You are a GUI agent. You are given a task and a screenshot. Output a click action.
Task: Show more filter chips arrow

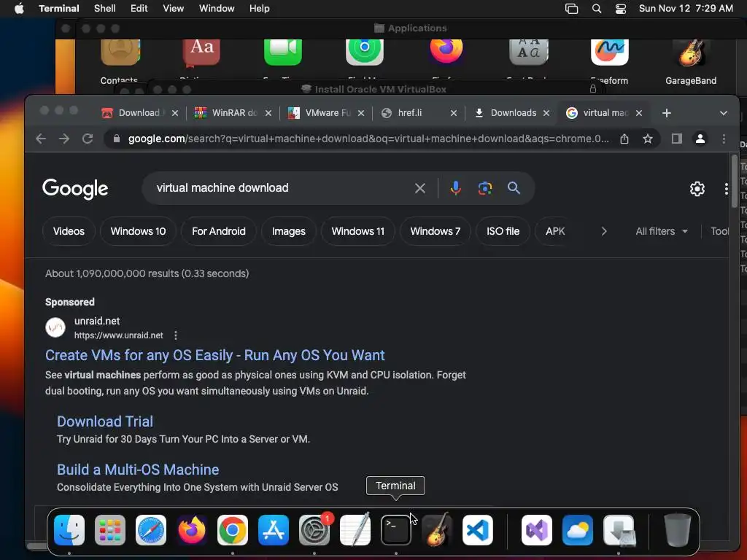tap(604, 231)
